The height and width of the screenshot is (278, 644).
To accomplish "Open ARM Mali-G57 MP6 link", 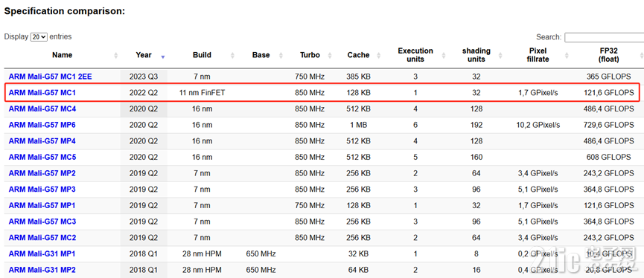I will (42, 125).
